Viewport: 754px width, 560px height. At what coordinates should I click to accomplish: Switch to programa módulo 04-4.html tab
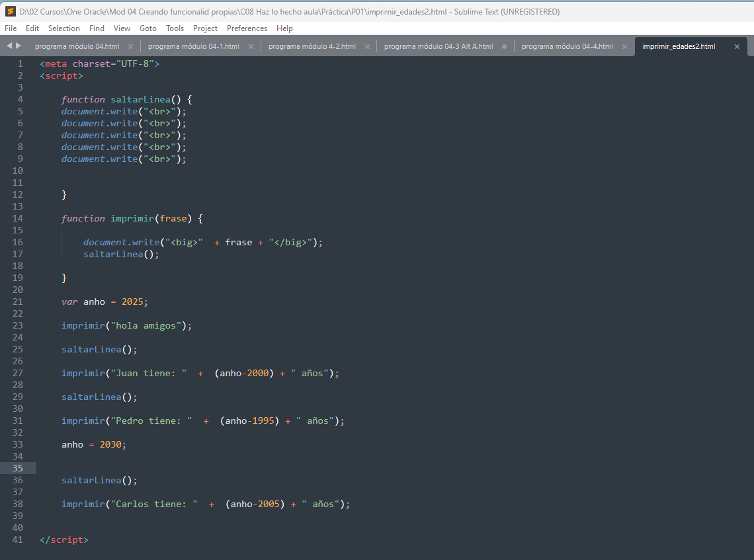[x=567, y=47]
